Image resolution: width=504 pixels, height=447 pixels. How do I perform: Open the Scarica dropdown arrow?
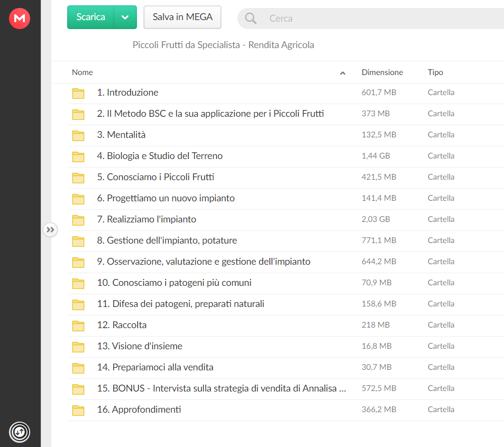125,17
